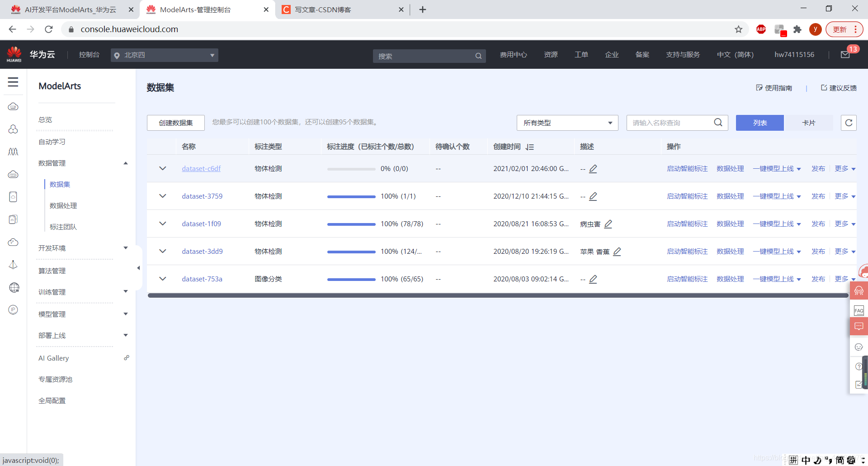Click the browser 更新 button
The image size is (868, 466).
click(x=844, y=29)
